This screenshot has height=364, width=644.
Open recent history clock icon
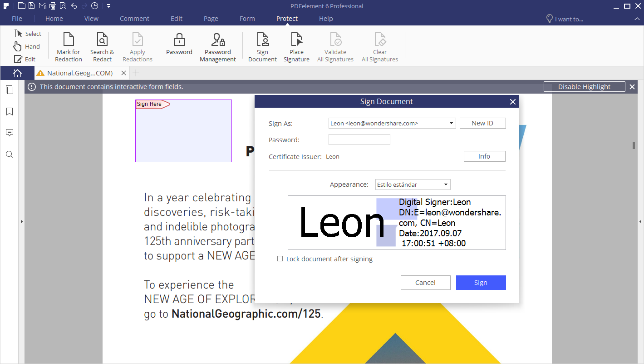point(94,6)
